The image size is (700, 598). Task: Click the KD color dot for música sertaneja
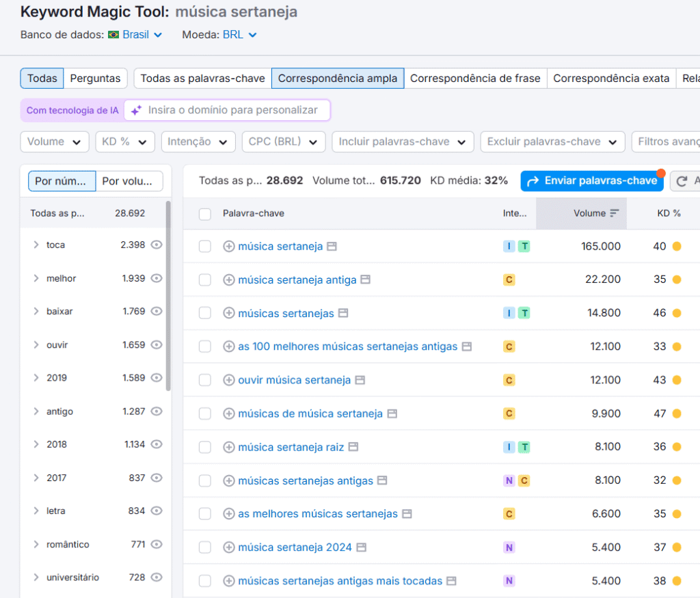pos(677,246)
